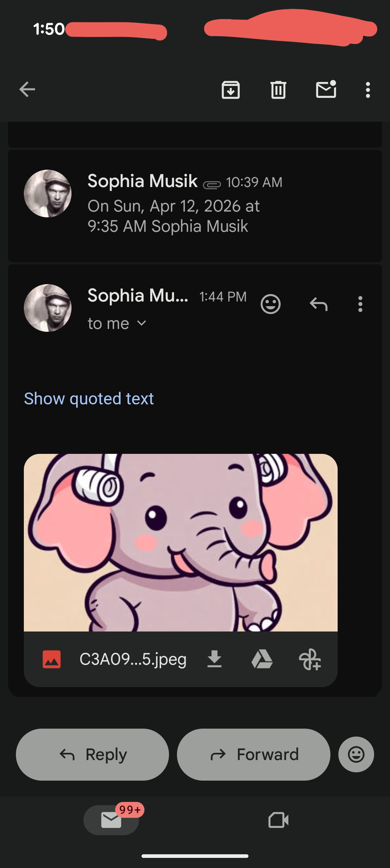Screen dimensions: 390x868
Task: Open the top toolbar overflow menu
Action: click(x=368, y=90)
